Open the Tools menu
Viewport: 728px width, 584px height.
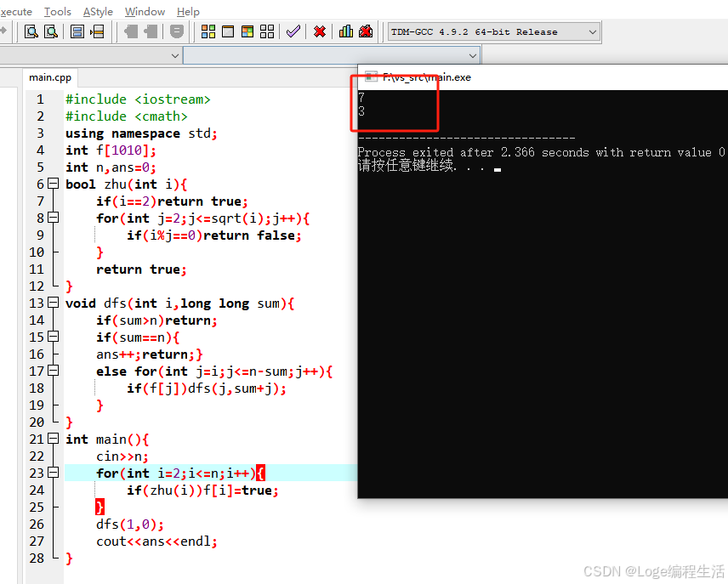point(58,12)
